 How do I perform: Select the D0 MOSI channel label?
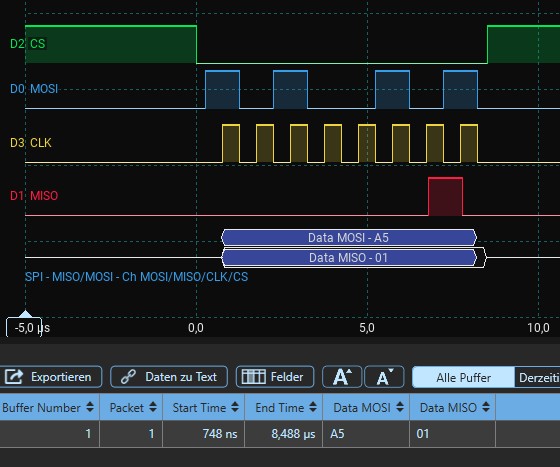pos(34,88)
